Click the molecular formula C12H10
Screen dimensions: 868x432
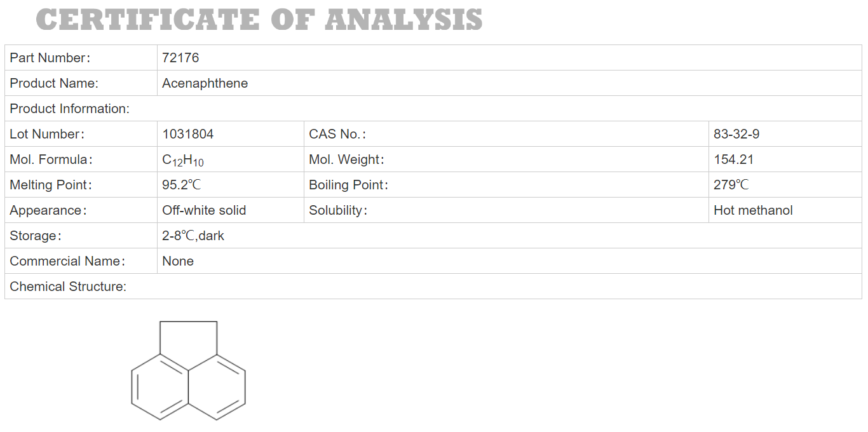[183, 160]
